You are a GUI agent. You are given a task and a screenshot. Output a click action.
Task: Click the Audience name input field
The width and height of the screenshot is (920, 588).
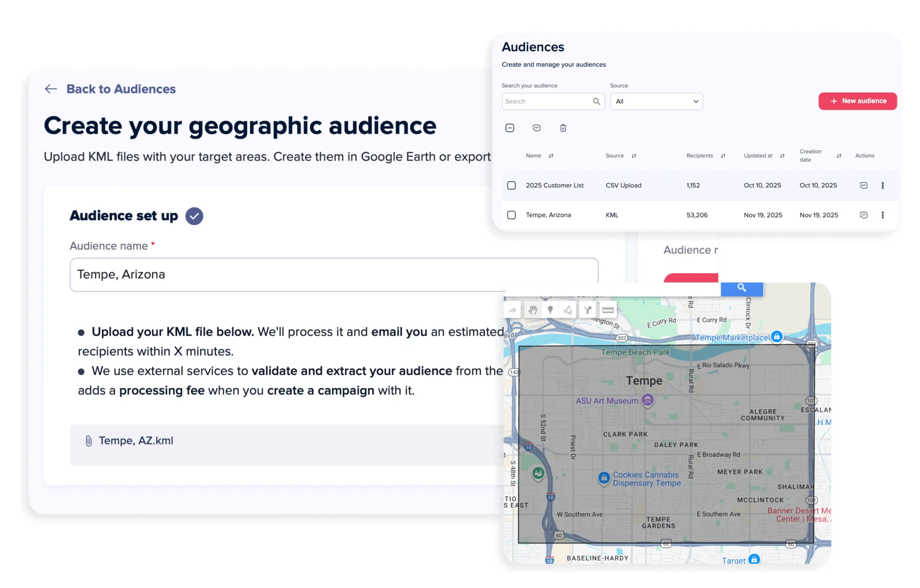(x=333, y=275)
